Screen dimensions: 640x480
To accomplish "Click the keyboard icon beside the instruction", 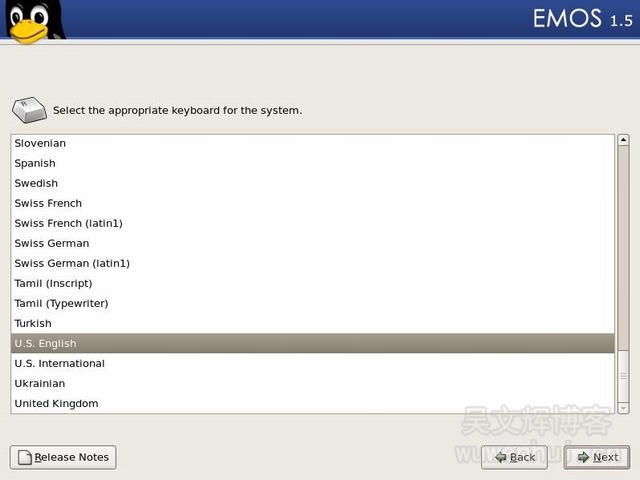I will click(28, 109).
